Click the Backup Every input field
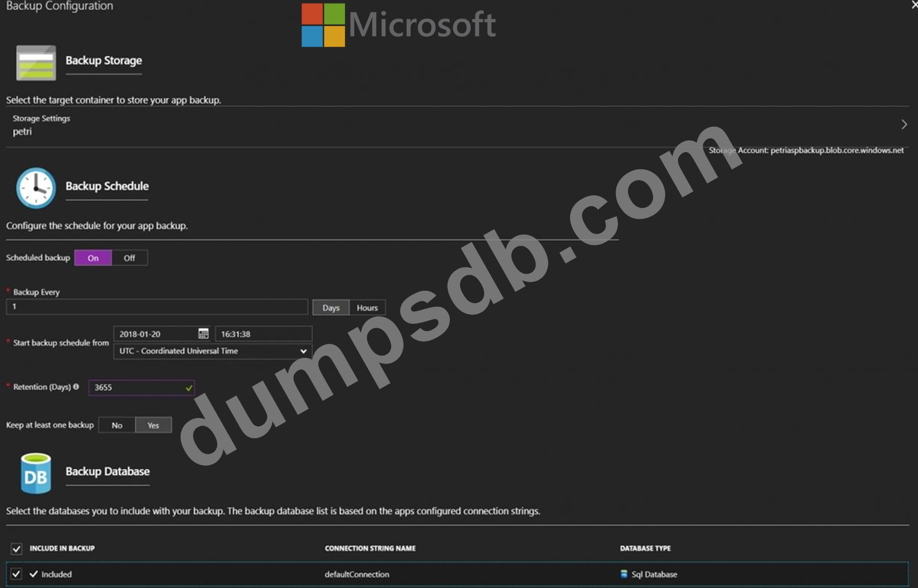 [x=157, y=307]
